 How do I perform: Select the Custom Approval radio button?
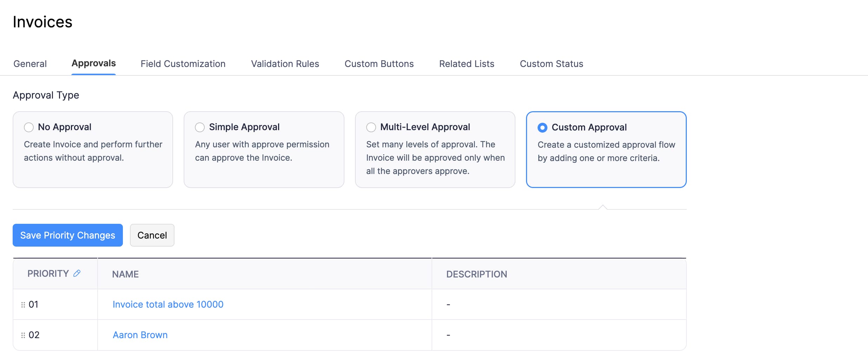[x=542, y=128]
